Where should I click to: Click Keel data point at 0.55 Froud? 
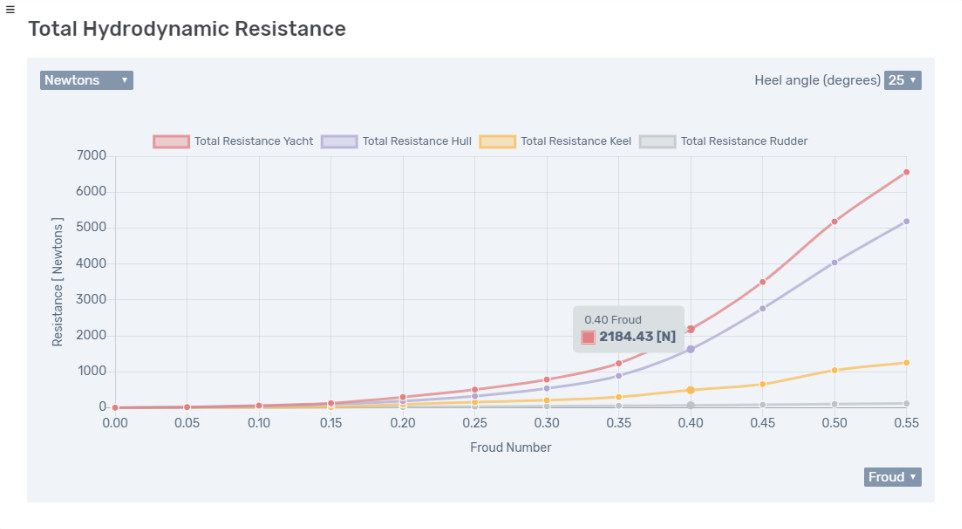(906, 362)
